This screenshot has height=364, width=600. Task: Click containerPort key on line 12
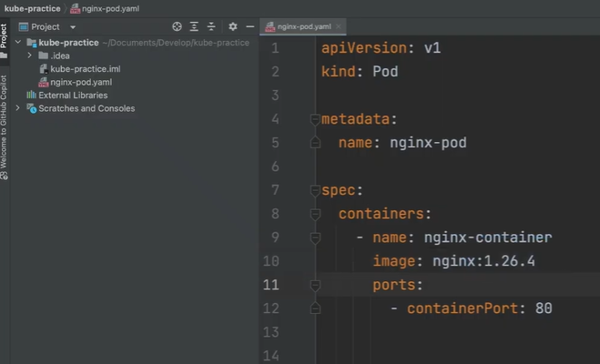[463, 308]
